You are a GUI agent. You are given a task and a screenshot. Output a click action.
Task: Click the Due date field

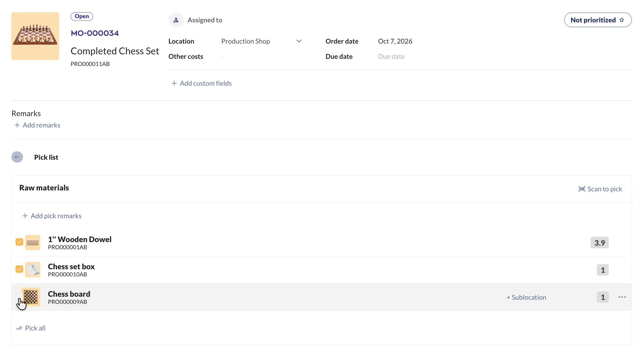pyautogui.click(x=391, y=56)
